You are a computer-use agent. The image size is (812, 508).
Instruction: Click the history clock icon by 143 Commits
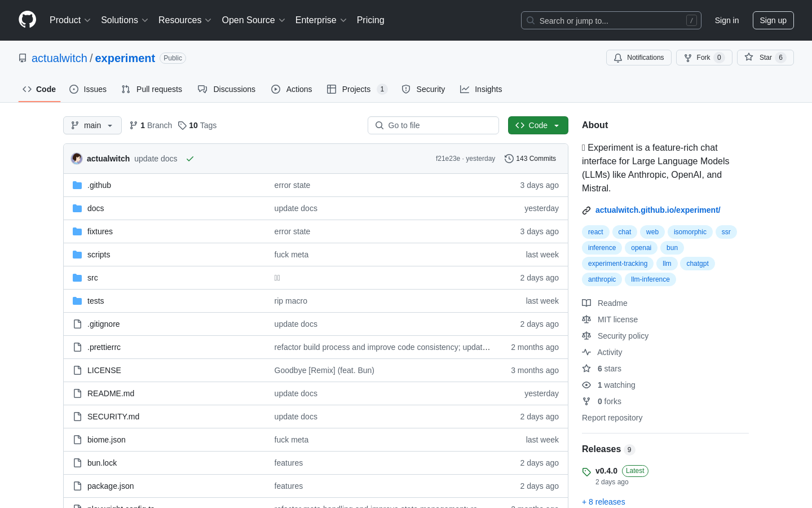click(509, 159)
